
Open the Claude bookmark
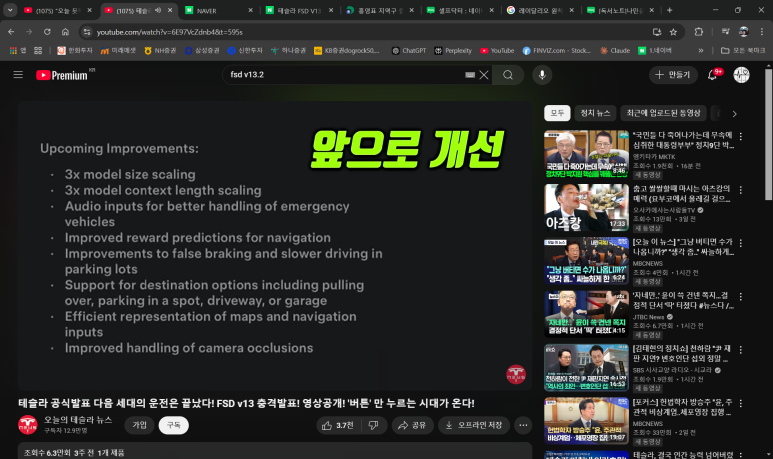tap(615, 50)
